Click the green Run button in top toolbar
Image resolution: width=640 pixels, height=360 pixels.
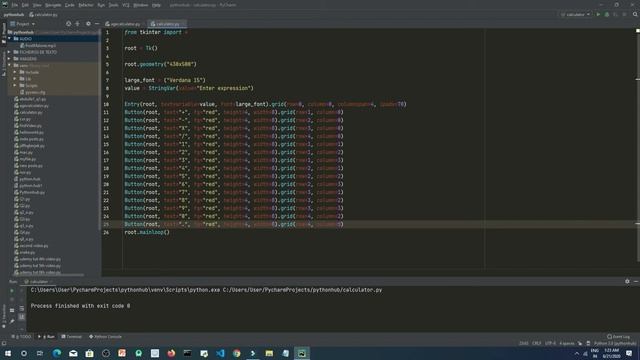click(x=598, y=14)
